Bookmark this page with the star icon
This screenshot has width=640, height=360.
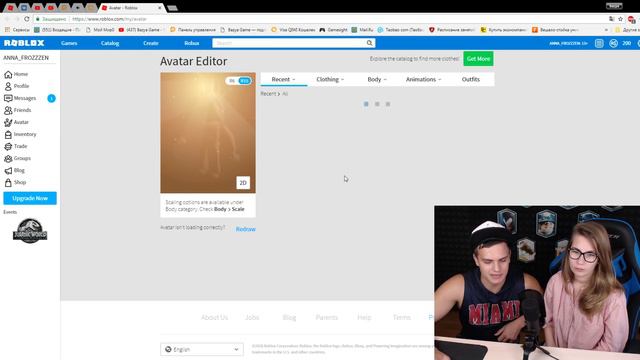point(620,19)
